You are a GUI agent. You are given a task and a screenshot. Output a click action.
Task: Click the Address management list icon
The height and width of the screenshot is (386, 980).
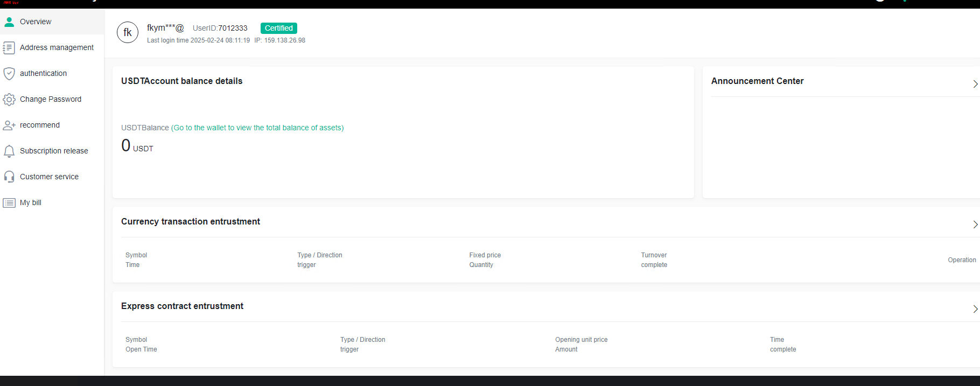9,48
